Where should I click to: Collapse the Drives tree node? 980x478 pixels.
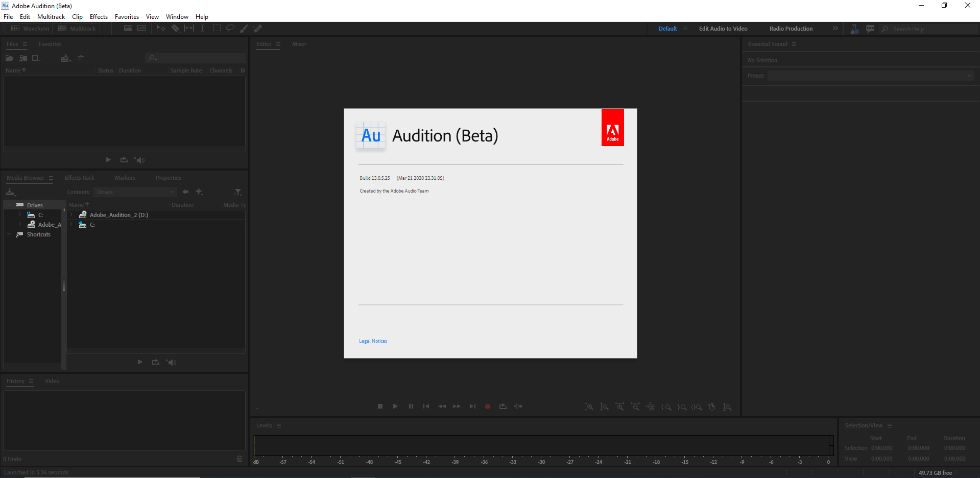click(x=9, y=205)
